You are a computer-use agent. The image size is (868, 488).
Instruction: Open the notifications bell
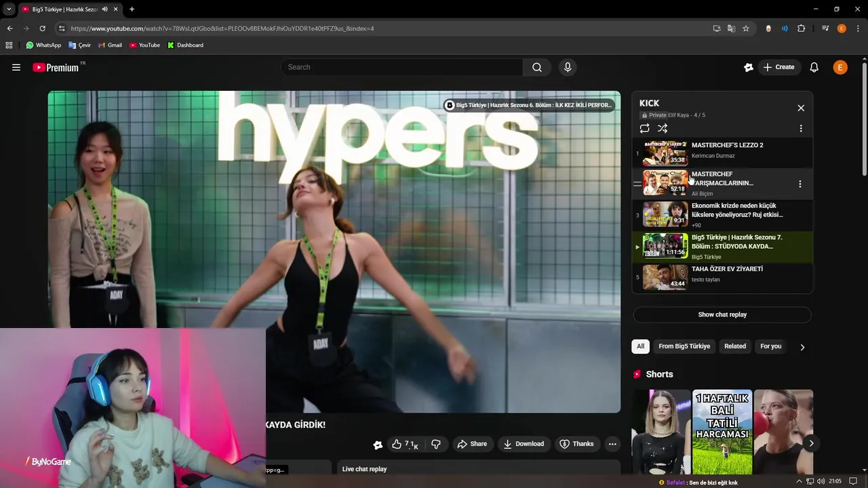[x=814, y=67]
